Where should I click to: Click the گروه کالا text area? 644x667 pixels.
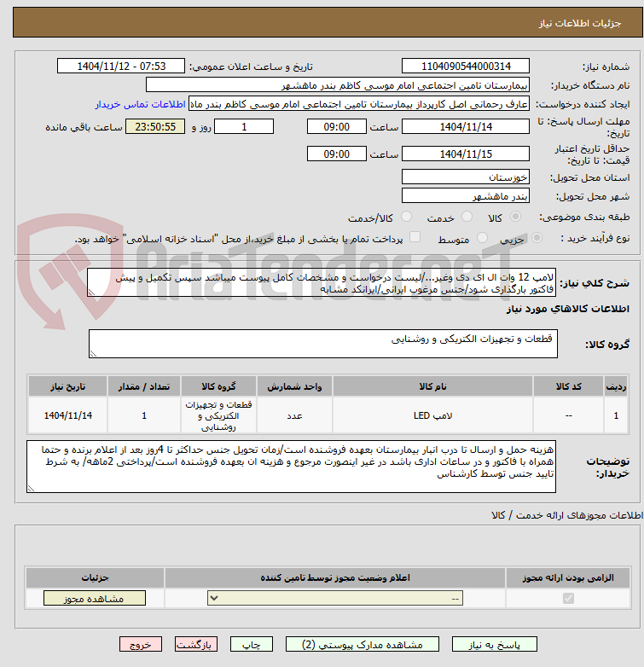coord(323,344)
